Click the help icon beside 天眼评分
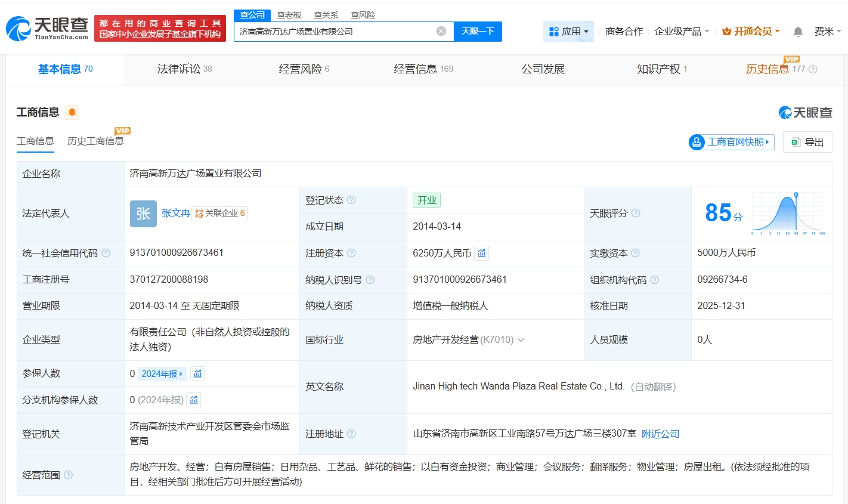The height and width of the screenshot is (504, 848). tap(635, 213)
